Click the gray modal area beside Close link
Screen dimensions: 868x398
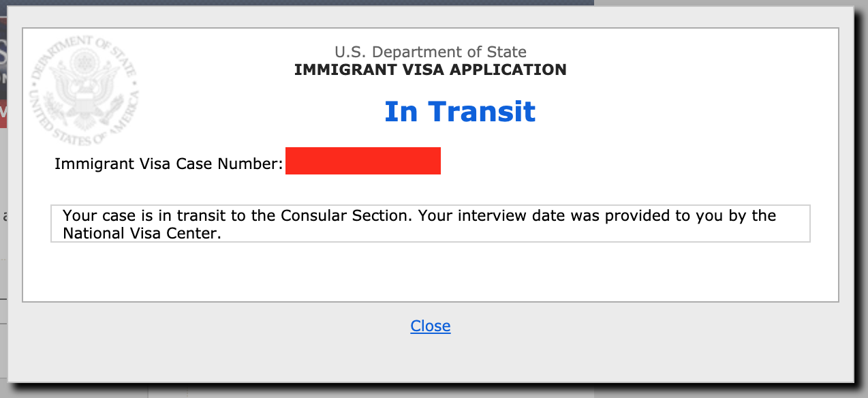pyautogui.click(x=613, y=341)
